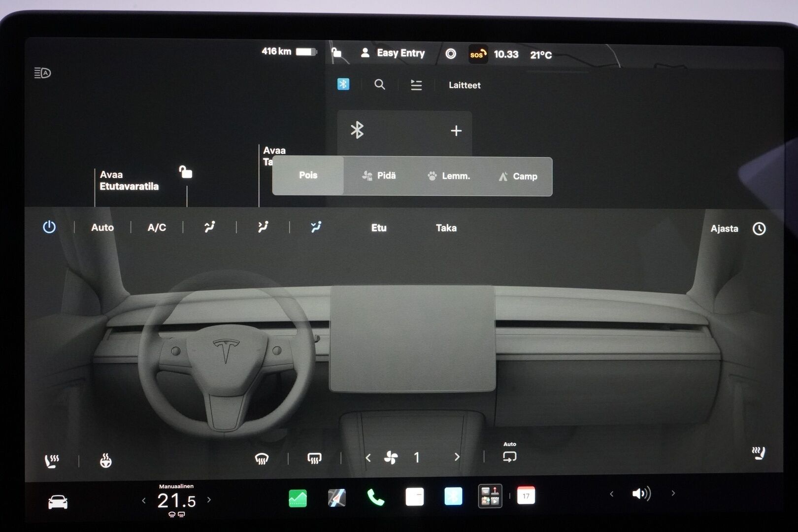This screenshot has height=532, width=798.
Task: Increase volume with right arrow
Action: (673, 493)
